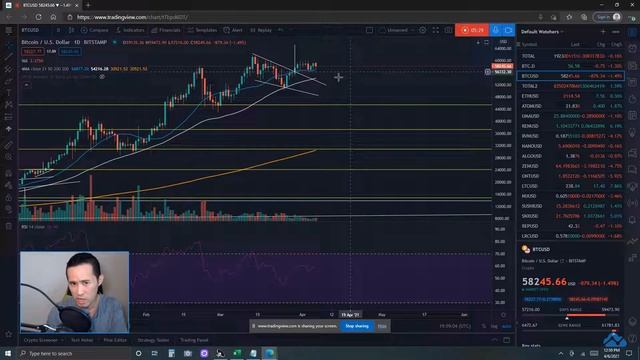Image resolution: width=640 pixels, height=360 pixels.
Task: Select the Measure ruler tool
Action: [x=9, y=145]
